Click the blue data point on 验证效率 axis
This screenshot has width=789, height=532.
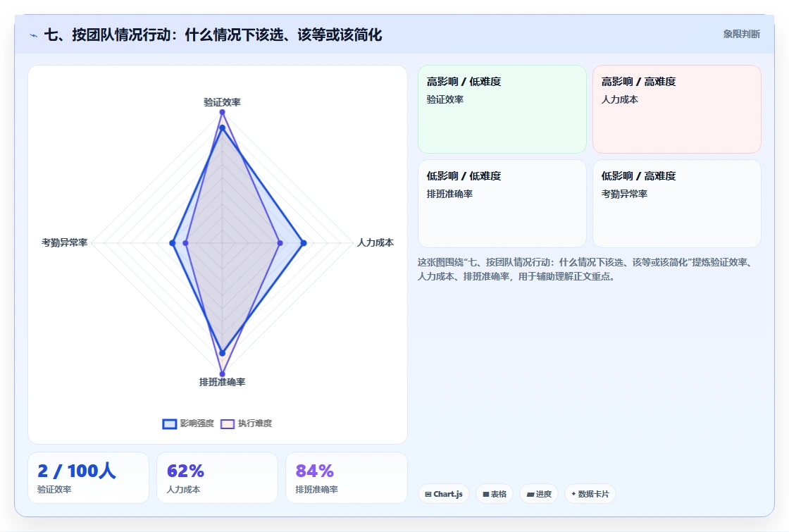[222, 128]
